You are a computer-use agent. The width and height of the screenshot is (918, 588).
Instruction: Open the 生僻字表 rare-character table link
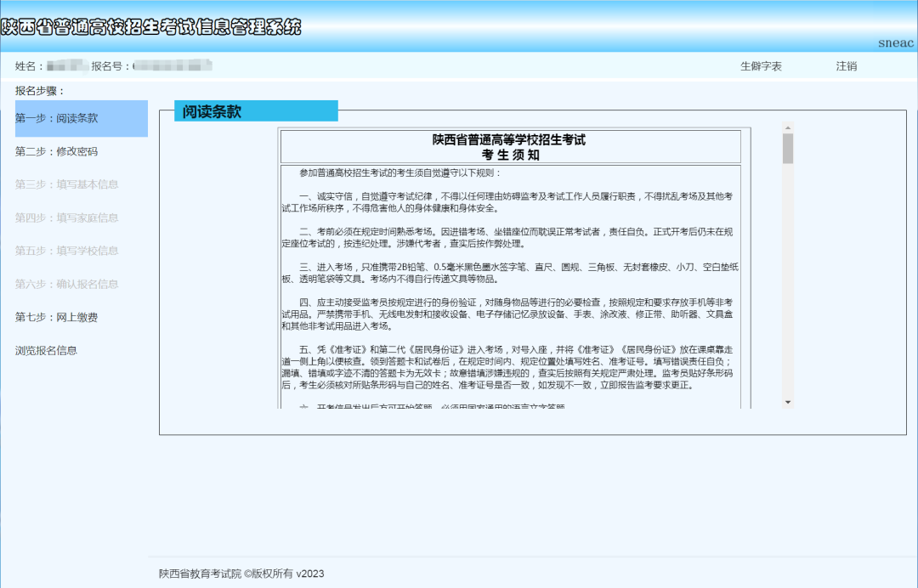(x=761, y=65)
